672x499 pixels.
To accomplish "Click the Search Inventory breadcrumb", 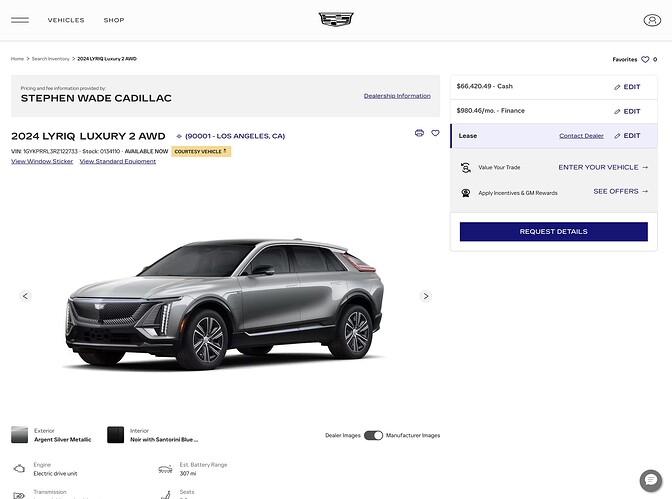I will [x=50, y=59].
